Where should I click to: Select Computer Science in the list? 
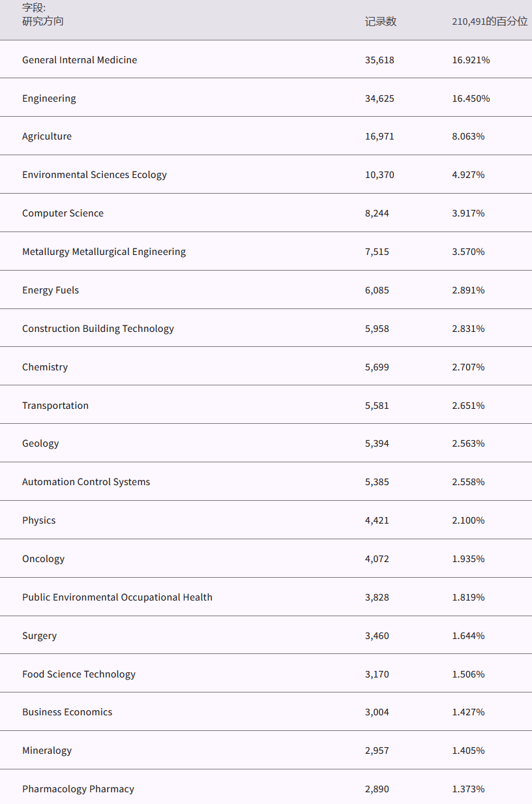[63, 213]
